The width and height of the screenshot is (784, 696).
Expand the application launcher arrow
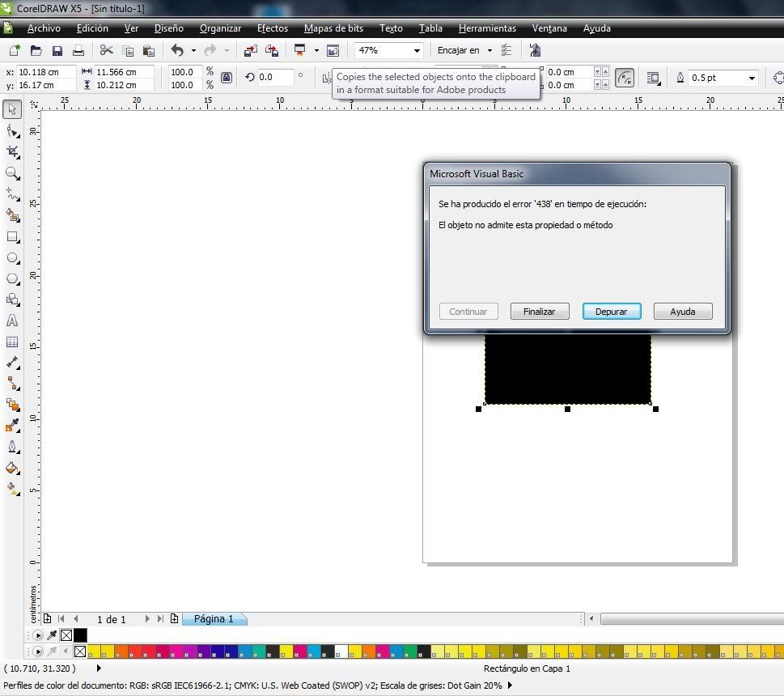click(316, 50)
